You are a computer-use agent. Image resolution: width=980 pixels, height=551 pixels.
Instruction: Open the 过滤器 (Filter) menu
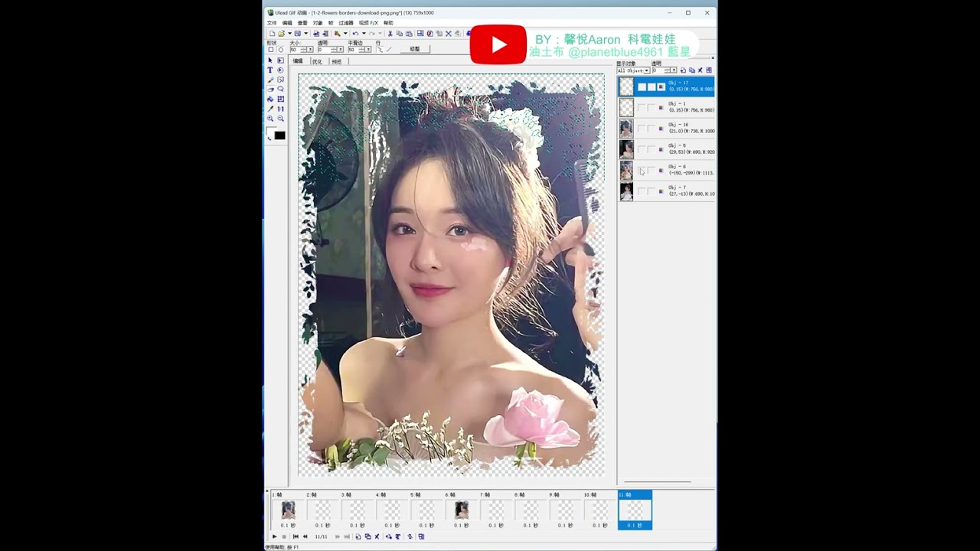[346, 23]
